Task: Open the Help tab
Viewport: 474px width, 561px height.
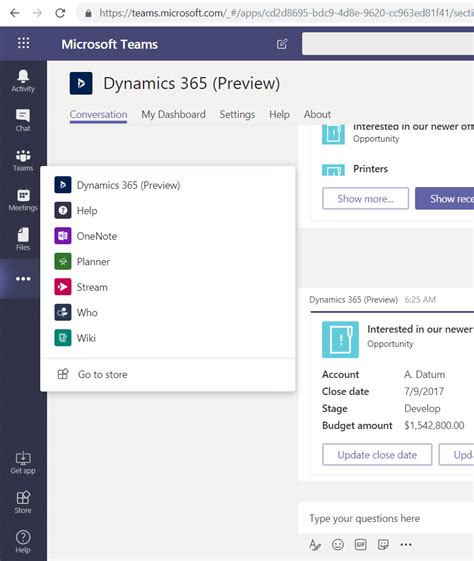Action: pos(279,114)
